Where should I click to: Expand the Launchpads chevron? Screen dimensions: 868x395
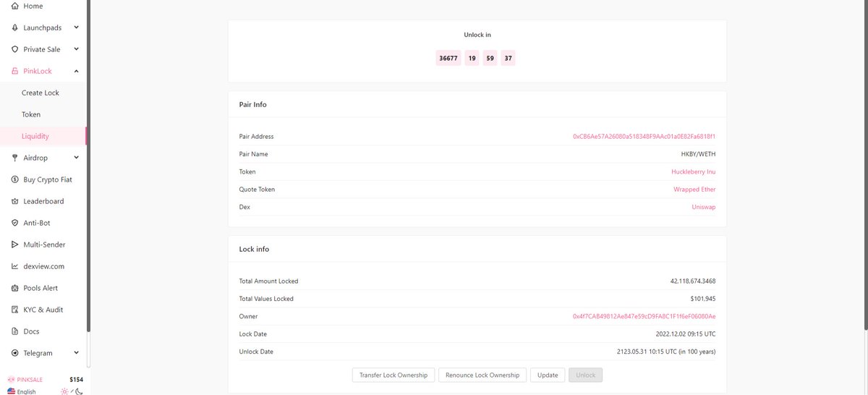coord(77,27)
